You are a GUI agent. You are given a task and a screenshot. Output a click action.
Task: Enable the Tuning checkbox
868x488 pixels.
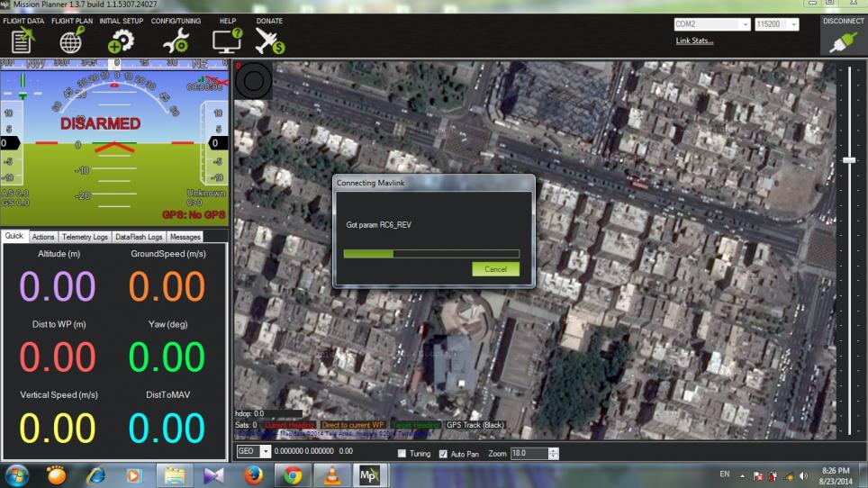coord(402,453)
